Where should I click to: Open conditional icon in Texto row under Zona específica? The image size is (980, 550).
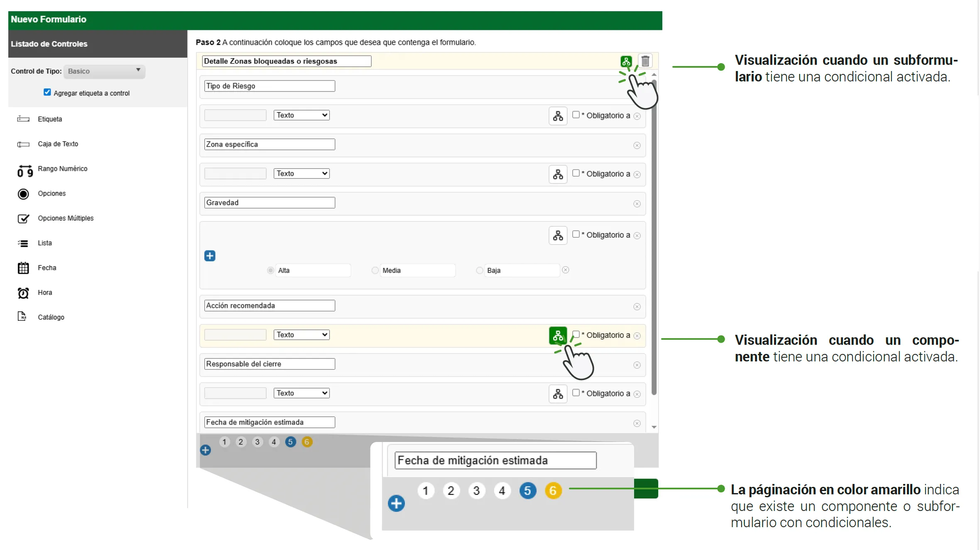point(558,174)
